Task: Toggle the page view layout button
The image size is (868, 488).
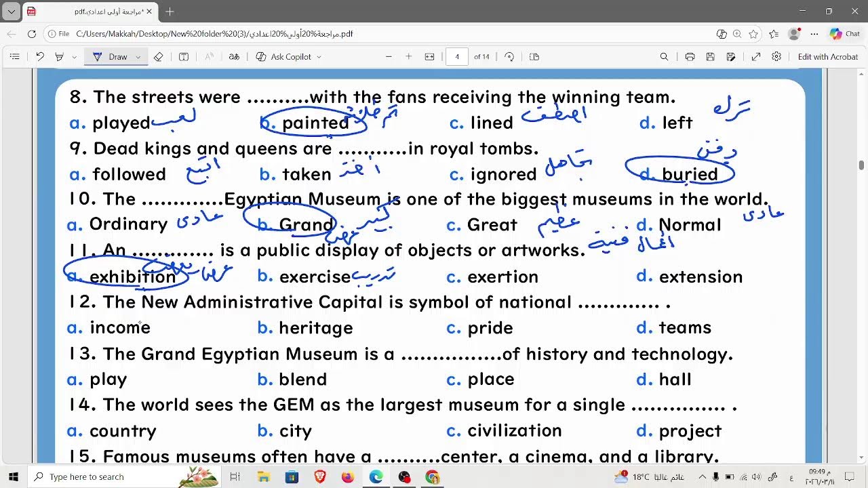Action: pyautogui.click(x=534, y=57)
